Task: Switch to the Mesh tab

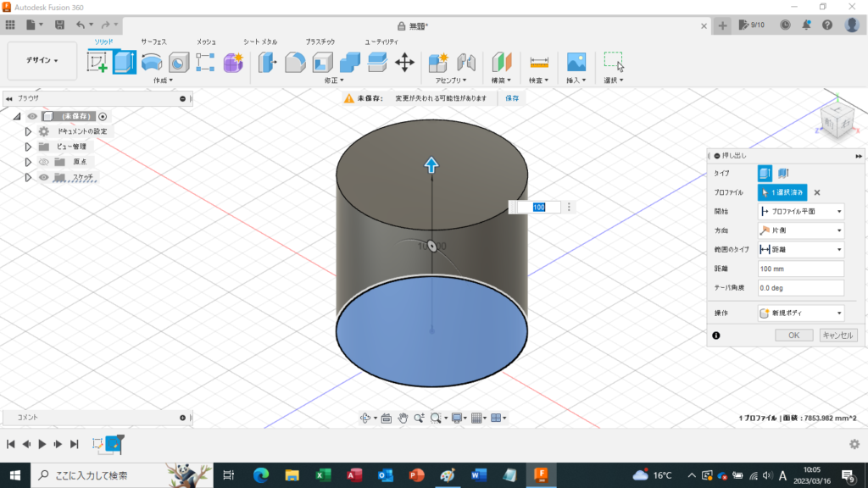Action: coord(206,42)
